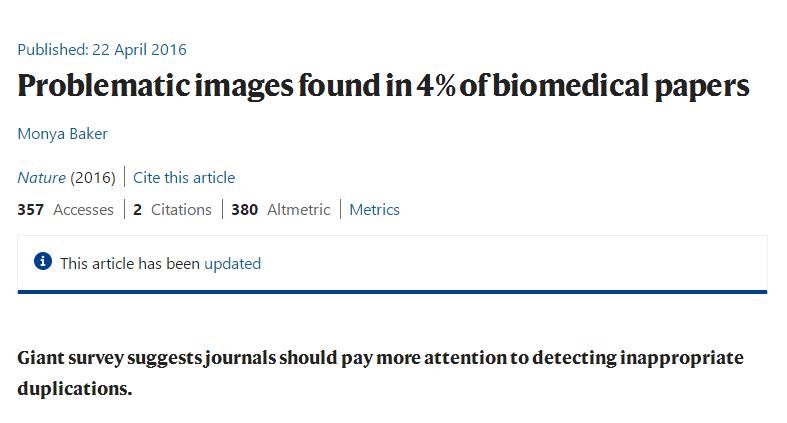The image size is (787, 423).
Task: Click the 380 Altmetric score number
Action: (x=244, y=210)
